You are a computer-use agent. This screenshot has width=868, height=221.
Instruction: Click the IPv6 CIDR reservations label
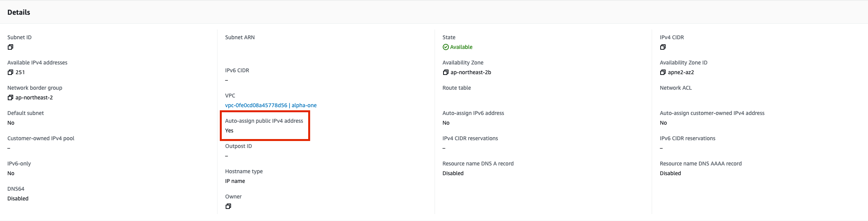(x=688, y=138)
